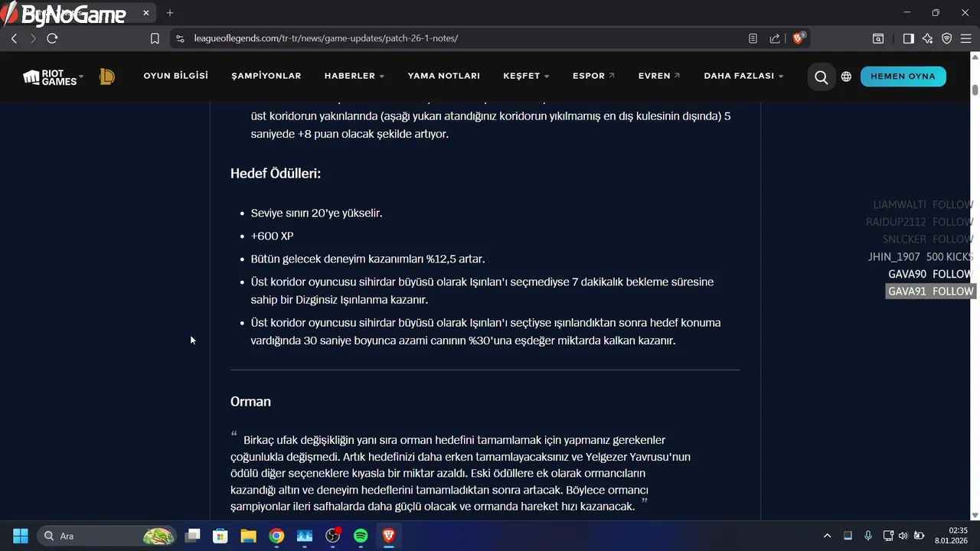Viewport: 980px width, 551px height.
Task: Click the JHIN_1907 500 KICKS entry
Action: point(921,256)
